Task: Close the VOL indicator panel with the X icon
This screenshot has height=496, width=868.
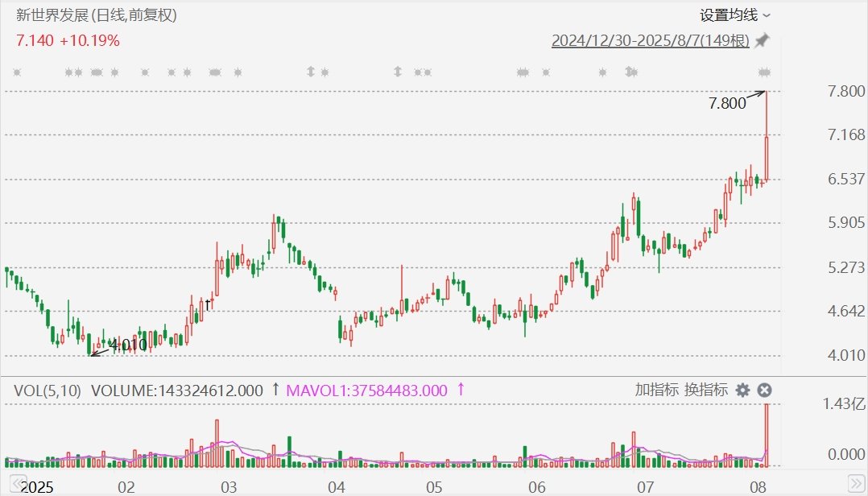Action: coord(764,391)
